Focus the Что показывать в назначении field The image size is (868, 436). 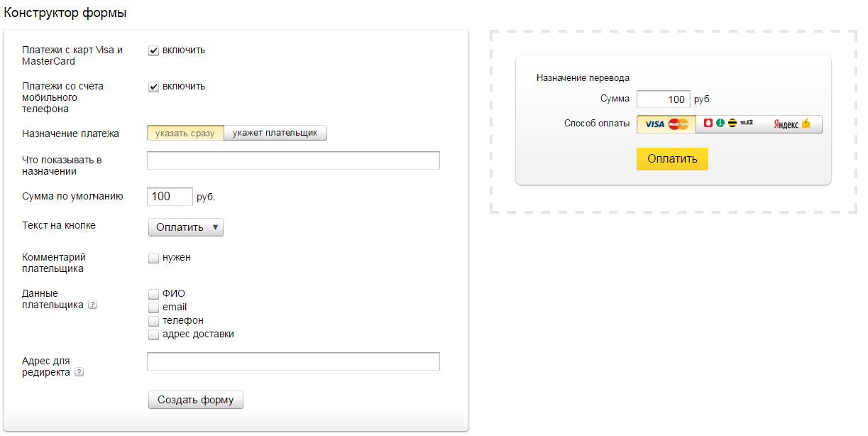click(x=293, y=160)
